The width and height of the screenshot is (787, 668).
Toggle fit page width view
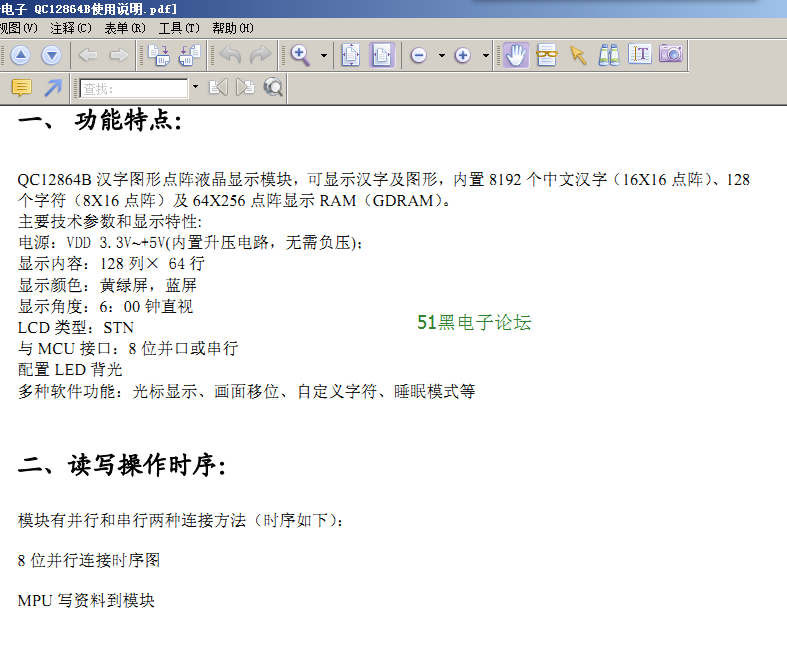[x=382, y=55]
